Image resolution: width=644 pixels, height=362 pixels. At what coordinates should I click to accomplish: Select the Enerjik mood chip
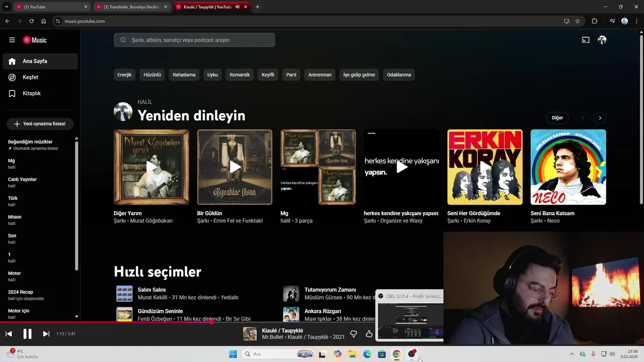(x=124, y=75)
